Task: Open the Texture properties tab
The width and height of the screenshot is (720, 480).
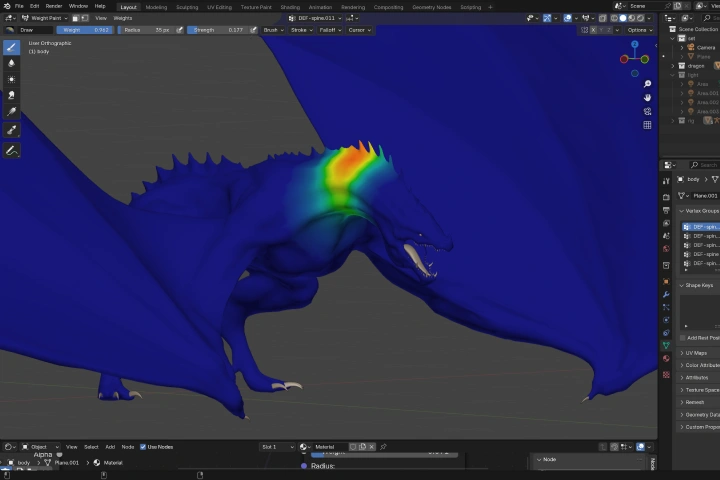Action: [666, 375]
